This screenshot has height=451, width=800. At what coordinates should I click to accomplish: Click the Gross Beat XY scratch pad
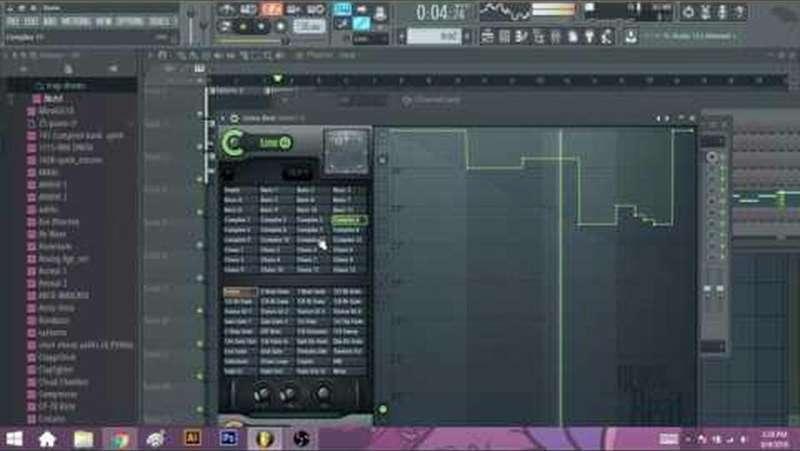[x=346, y=152]
